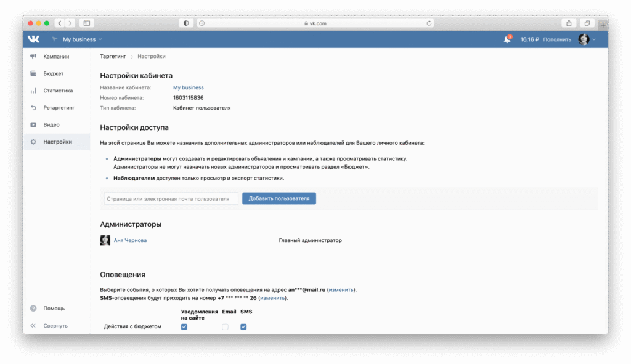Viewport: 631px width, 364px height.
Task: Toggle site notifications checkbox for budget actions
Action: 184,327
